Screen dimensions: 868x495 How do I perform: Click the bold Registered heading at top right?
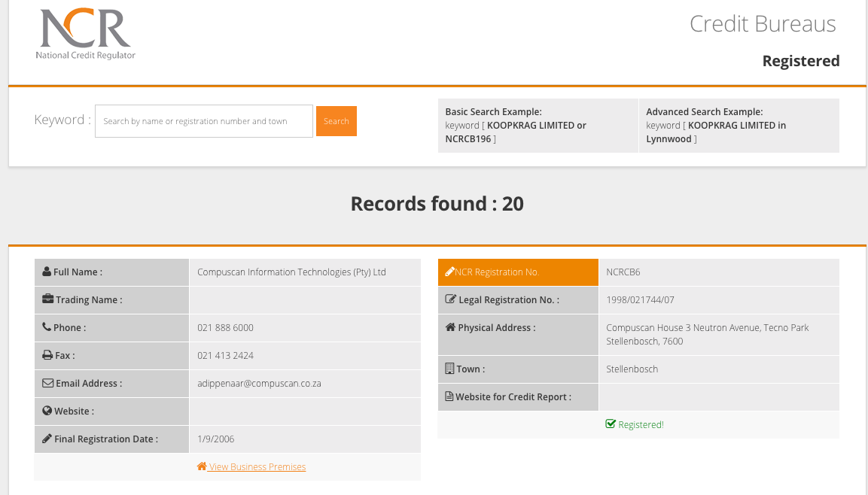pyautogui.click(x=801, y=61)
